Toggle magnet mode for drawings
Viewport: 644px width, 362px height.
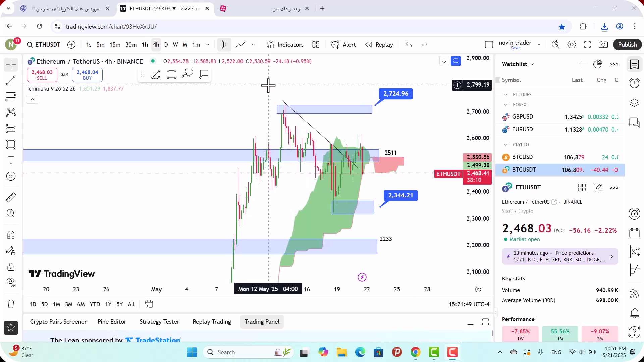click(x=11, y=235)
